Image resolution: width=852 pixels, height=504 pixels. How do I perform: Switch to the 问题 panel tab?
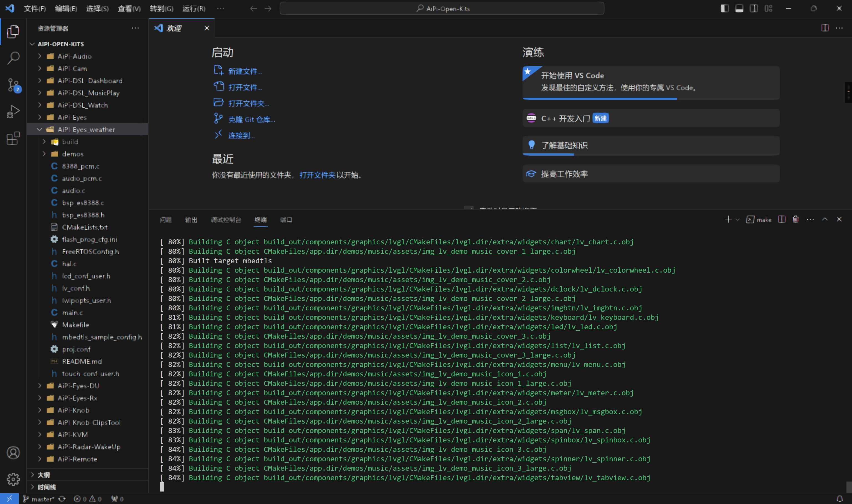tap(166, 220)
